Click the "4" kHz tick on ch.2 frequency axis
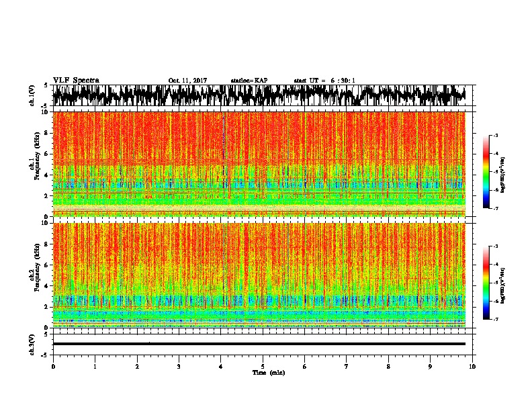 coord(47,286)
